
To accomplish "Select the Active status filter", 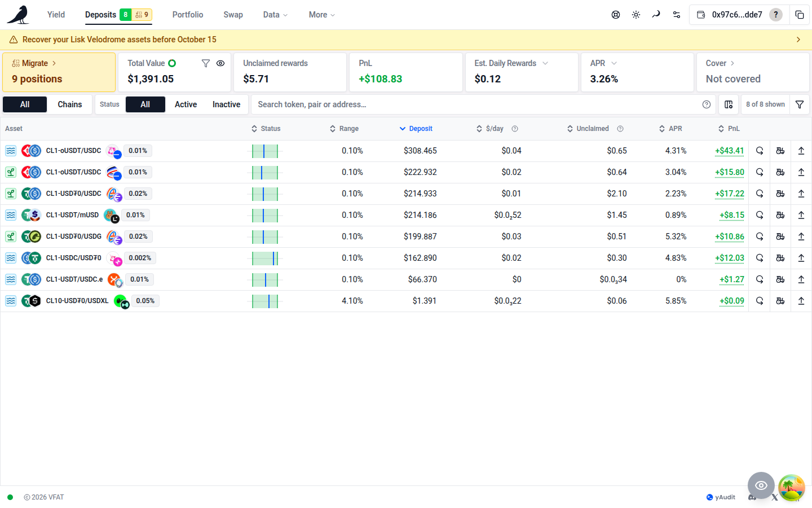I will point(186,104).
